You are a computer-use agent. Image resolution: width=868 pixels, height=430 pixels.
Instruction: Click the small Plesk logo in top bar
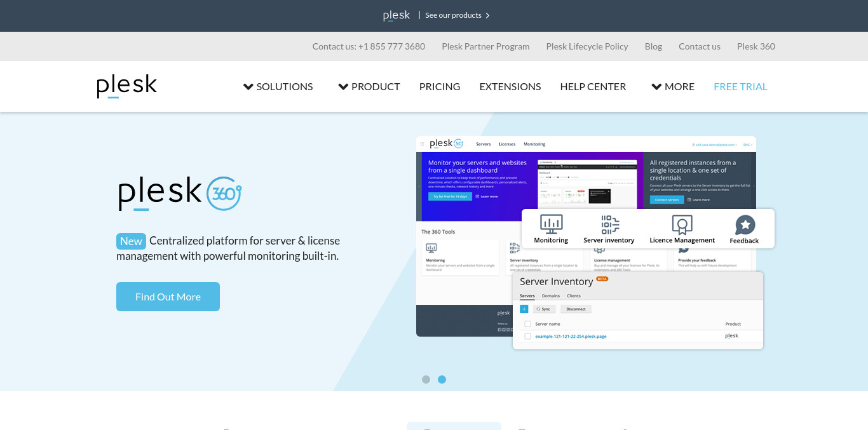pyautogui.click(x=397, y=15)
